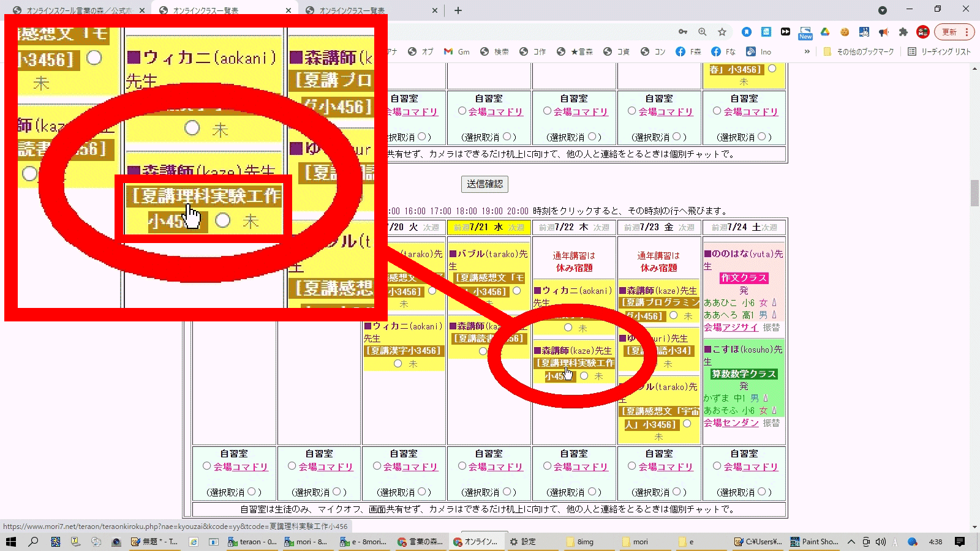
Task: Open the Windows Start menu
Action: coord(11,542)
